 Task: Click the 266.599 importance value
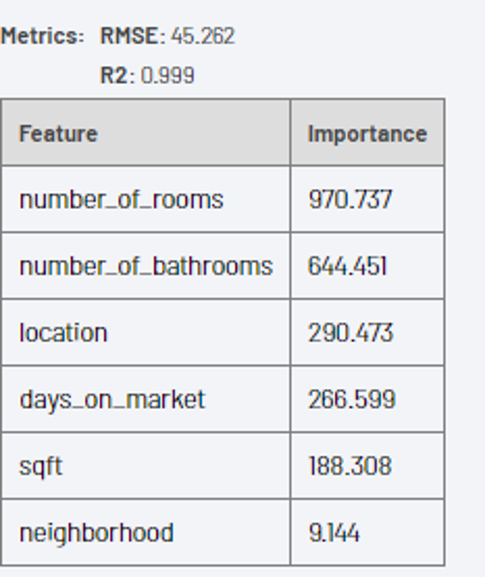point(352,399)
